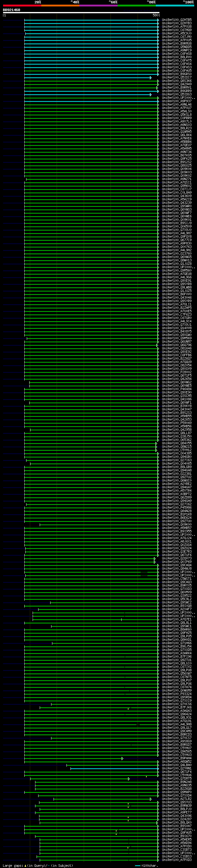Viewport: 197px width, 868px height.
Task: Select the UniRef100_Q8W013 entry
Action: point(177,260)
